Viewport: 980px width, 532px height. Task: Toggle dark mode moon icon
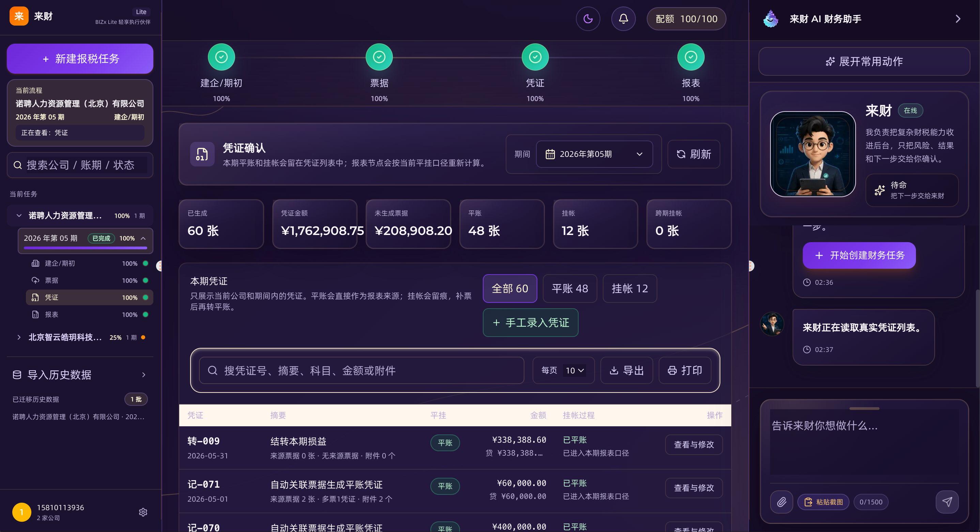point(588,19)
